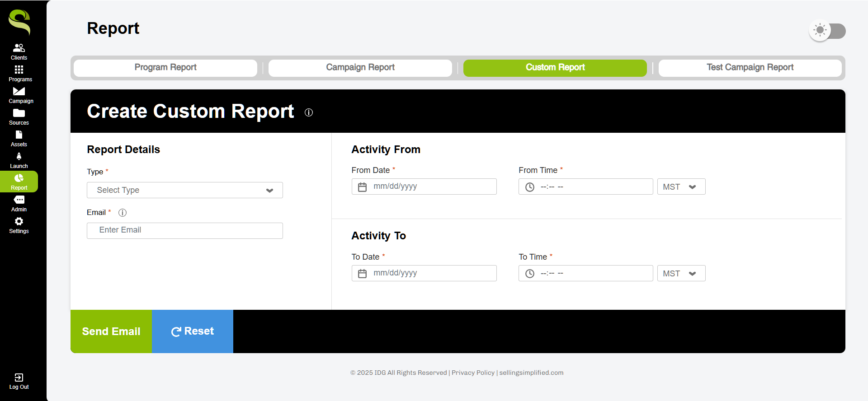Viewport: 868px width, 401px height.
Task: Open the Admin sidebar icon
Action: coord(19,200)
